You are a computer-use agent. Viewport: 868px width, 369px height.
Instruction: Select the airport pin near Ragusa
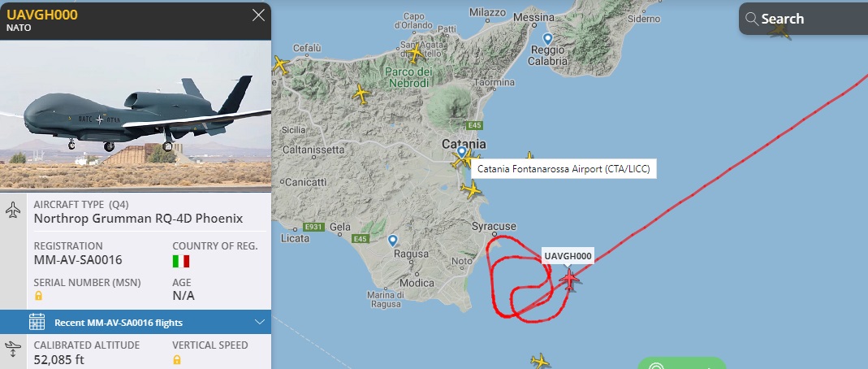point(392,241)
